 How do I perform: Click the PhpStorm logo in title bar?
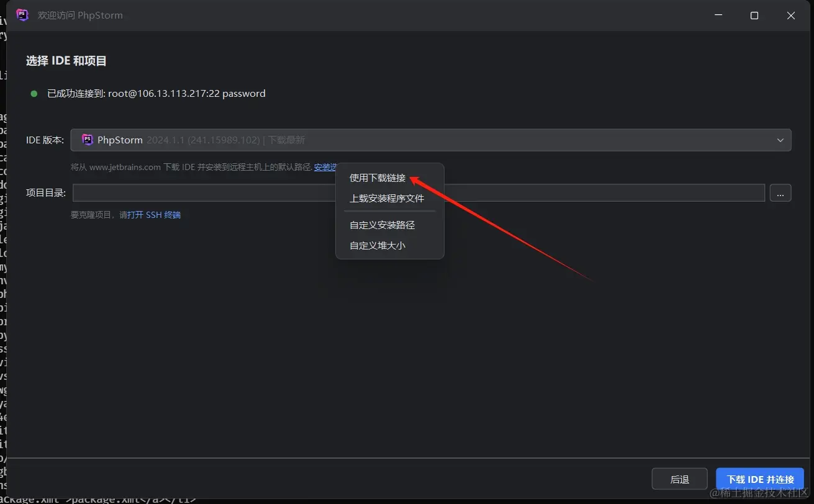[22, 15]
